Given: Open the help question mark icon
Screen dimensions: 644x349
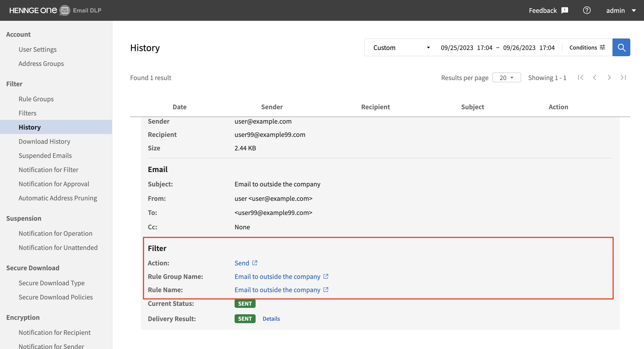Looking at the screenshot, I should tap(587, 10).
